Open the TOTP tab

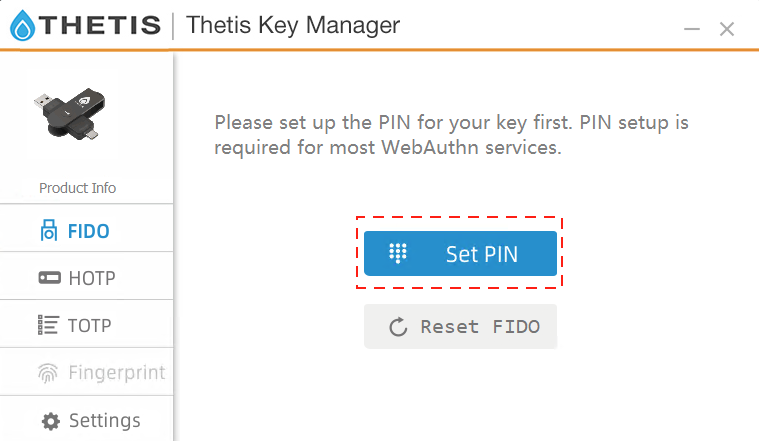click(90, 325)
